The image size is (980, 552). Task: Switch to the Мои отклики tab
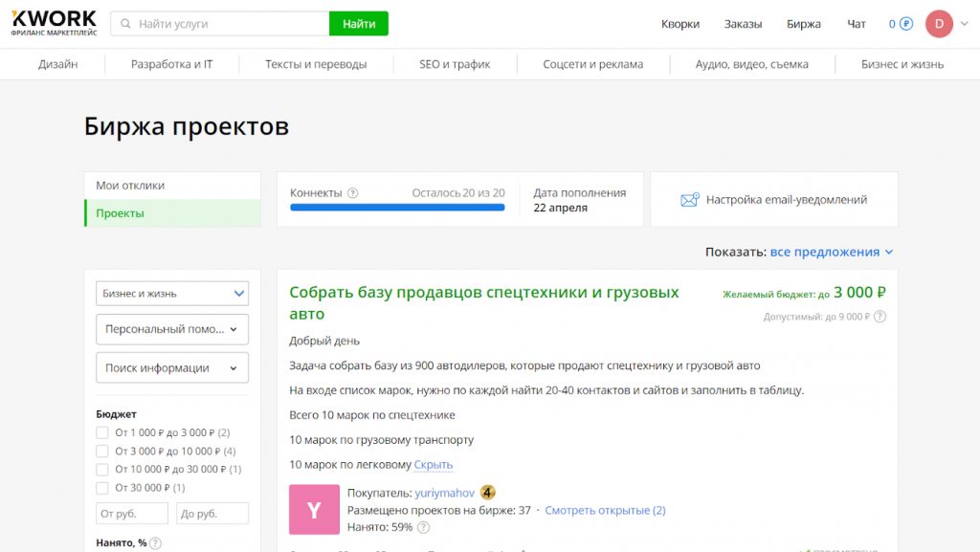[x=131, y=184]
